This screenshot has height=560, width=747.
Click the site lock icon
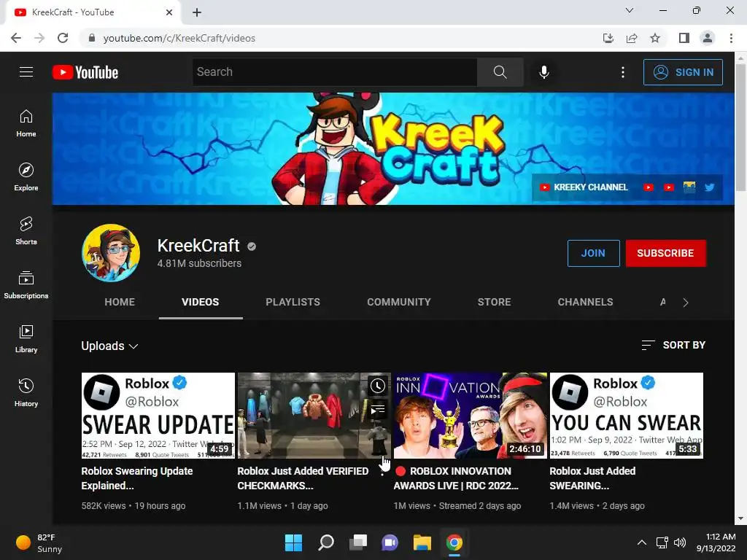tap(92, 38)
